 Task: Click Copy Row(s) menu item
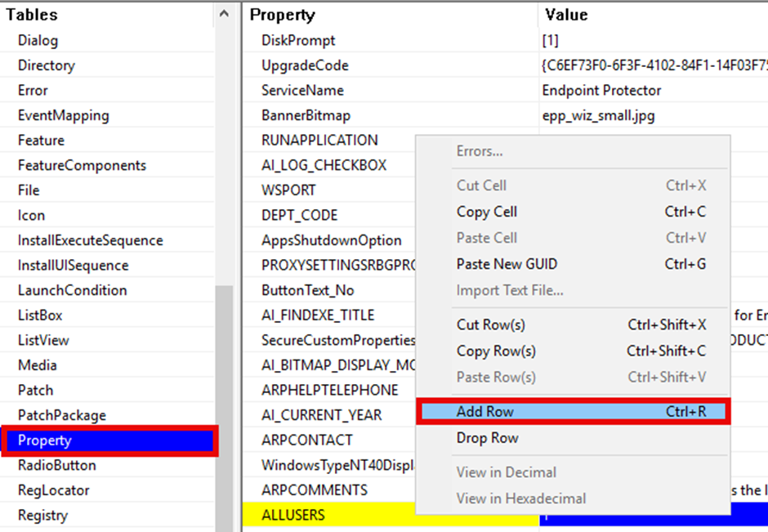pyautogui.click(x=496, y=351)
